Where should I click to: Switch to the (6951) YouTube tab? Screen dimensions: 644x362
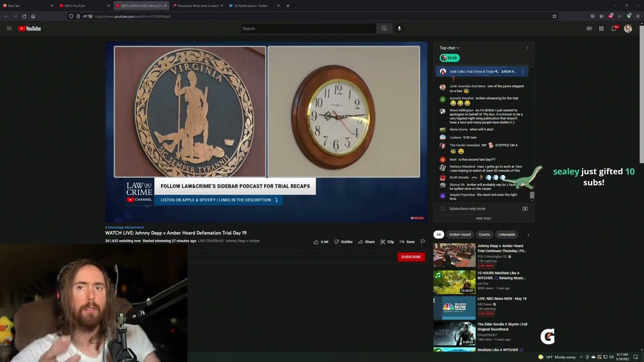click(x=84, y=6)
